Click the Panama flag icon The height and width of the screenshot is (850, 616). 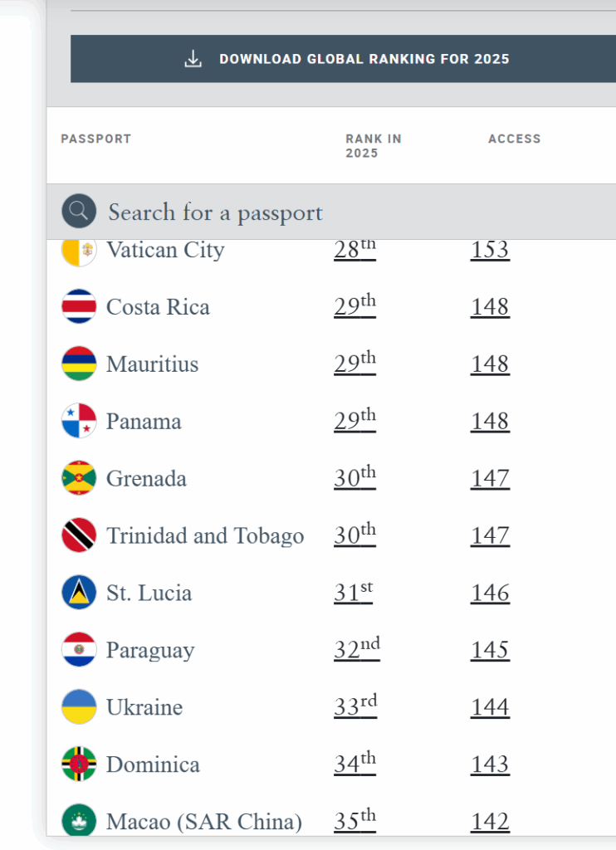(x=79, y=421)
